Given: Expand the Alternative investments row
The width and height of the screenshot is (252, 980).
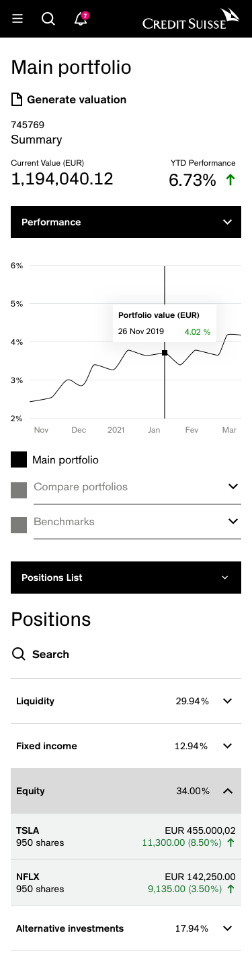Looking at the screenshot, I should click(x=126, y=928).
